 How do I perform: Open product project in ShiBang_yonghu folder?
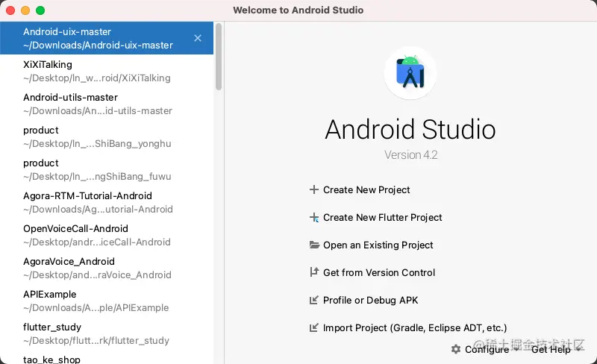click(x=107, y=136)
